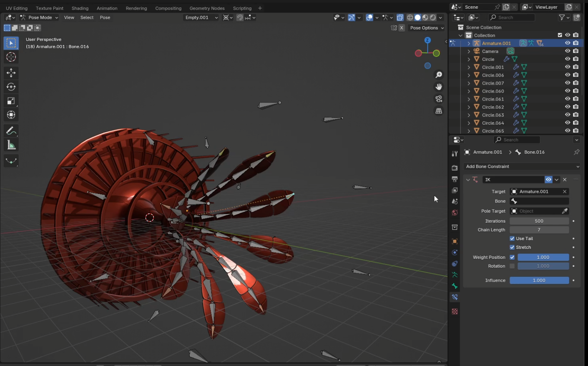Toggle the camera view icon

tap(439, 99)
